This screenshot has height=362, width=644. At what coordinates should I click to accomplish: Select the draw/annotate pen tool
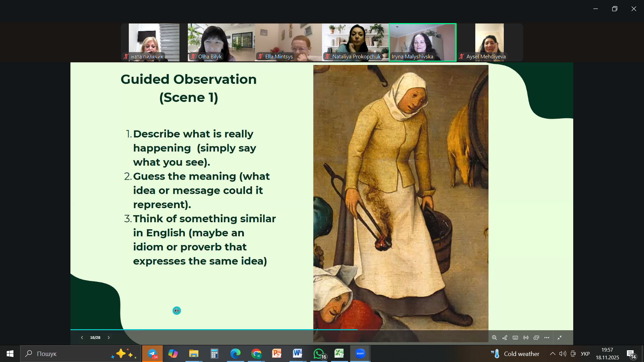505,338
